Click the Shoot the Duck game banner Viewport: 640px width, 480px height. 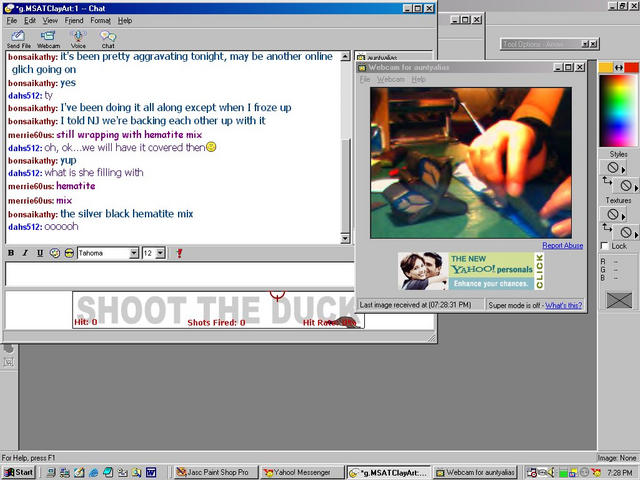click(218, 309)
